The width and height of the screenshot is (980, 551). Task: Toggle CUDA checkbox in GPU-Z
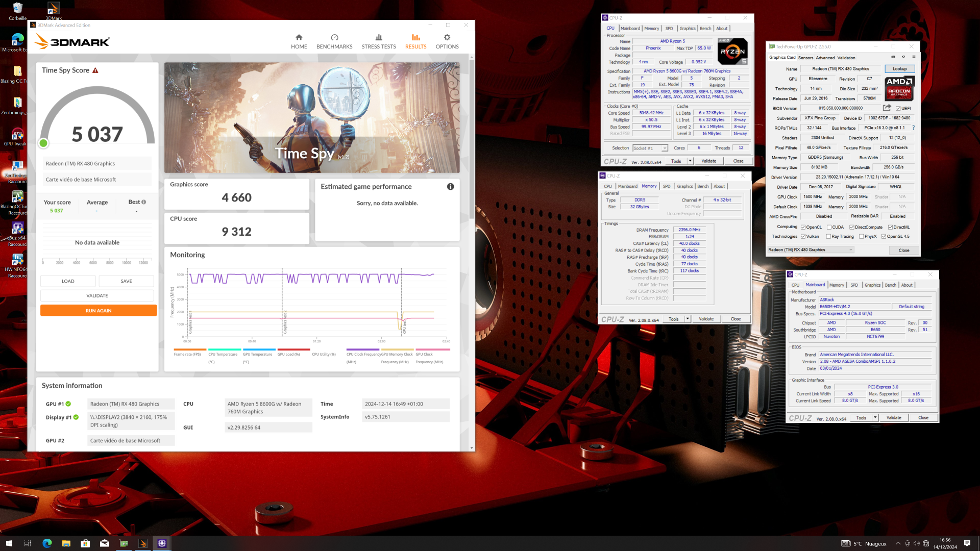click(829, 227)
